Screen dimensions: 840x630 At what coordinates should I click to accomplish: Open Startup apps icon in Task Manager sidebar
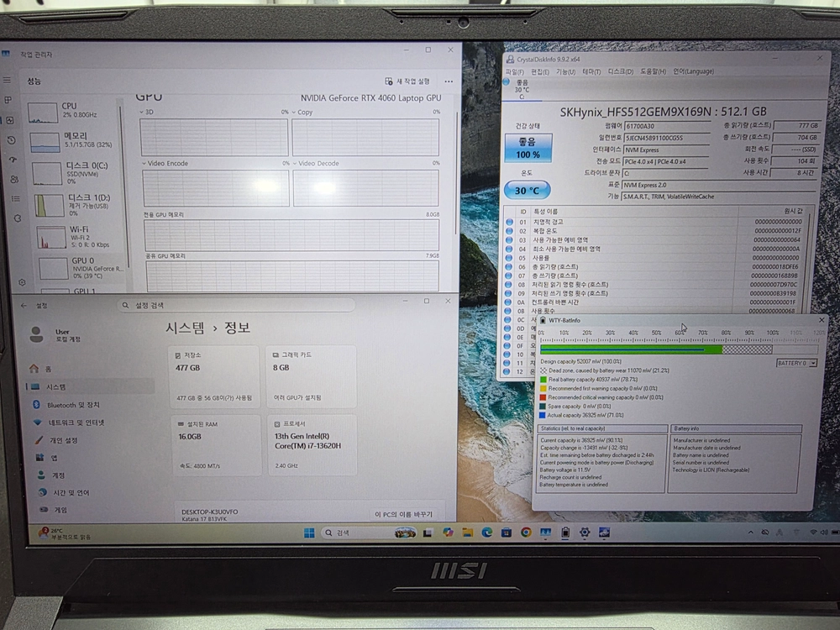(x=13, y=160)
